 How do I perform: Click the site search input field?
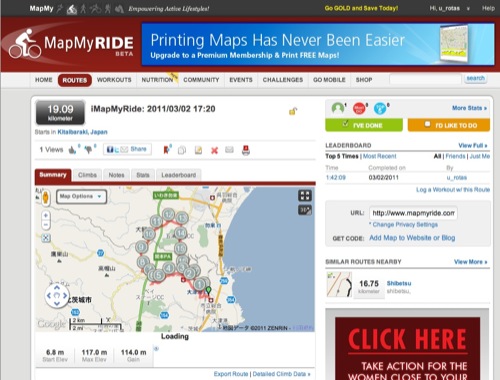425,80
